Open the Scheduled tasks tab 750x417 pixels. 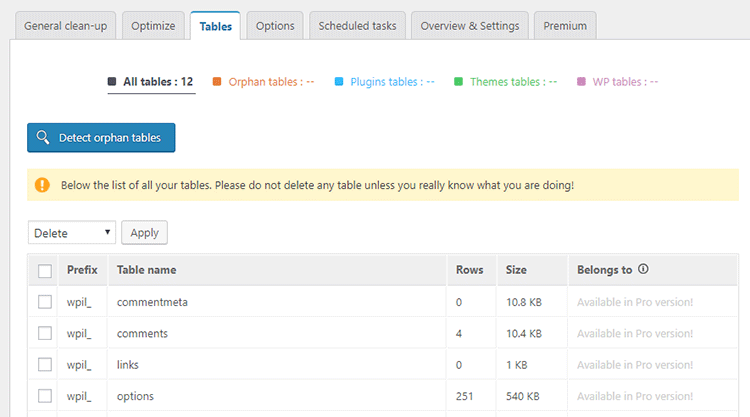[357, 26]
